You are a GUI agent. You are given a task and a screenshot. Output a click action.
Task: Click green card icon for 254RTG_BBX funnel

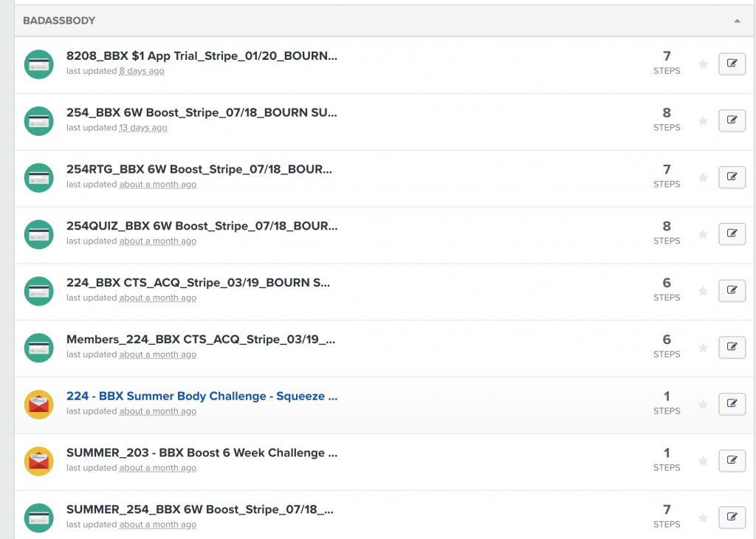coord(38,177)
